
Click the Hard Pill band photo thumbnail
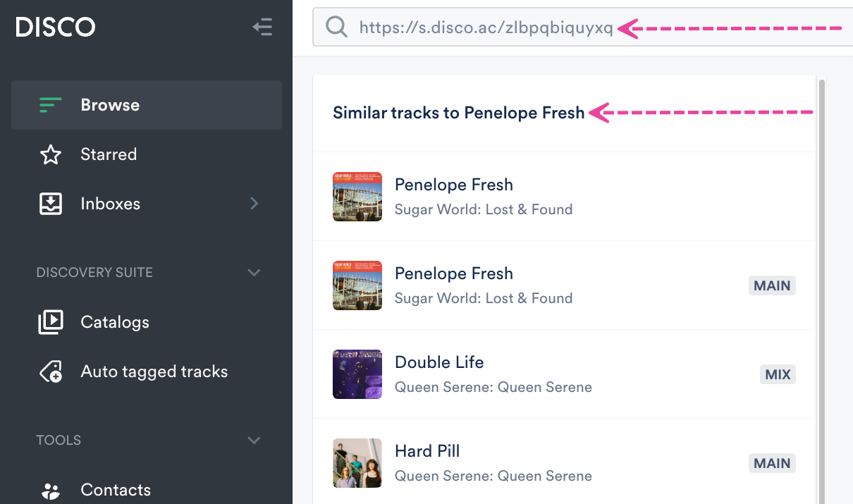click(x=357, y=463)
